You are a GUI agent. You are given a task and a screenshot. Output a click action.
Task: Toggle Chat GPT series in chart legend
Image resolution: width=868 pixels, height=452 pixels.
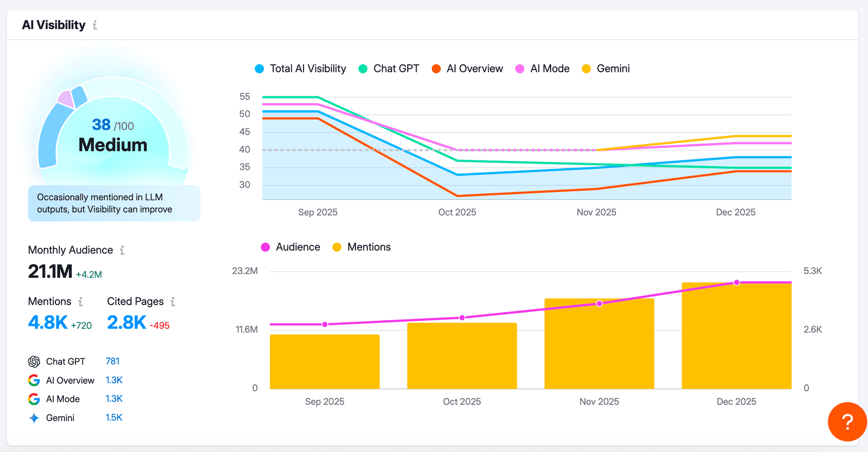pos(389,69)
